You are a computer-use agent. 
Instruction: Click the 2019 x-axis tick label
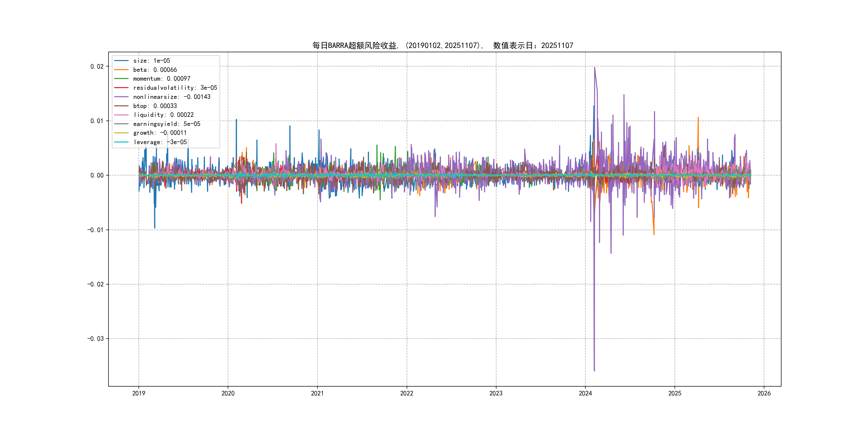click(x=139, y=393)
